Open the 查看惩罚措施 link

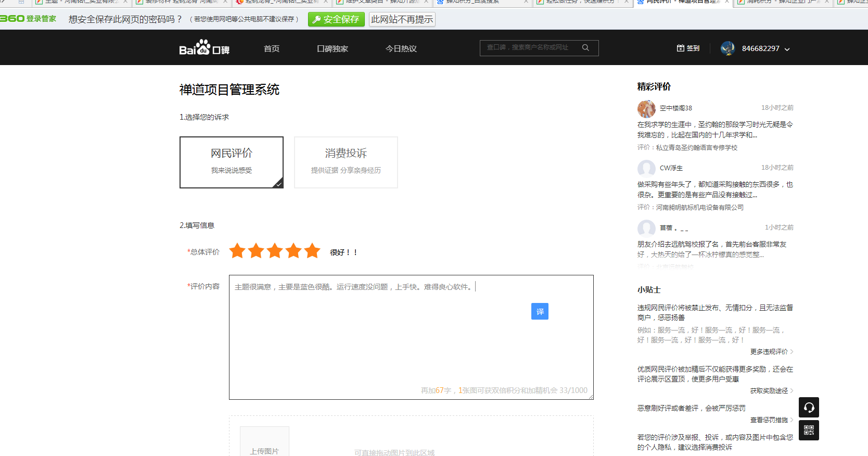coord(769,420)
